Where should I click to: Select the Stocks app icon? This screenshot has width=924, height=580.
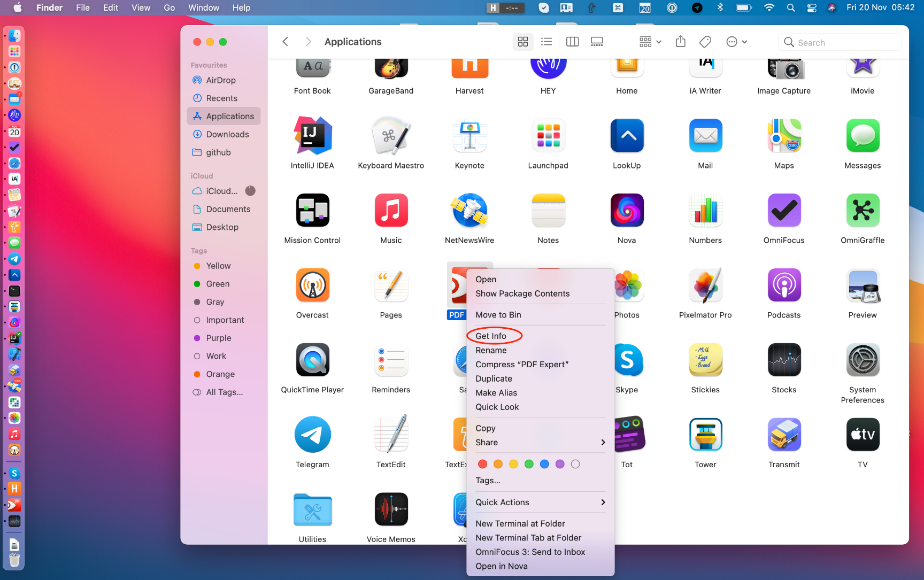tap(784, 360)
